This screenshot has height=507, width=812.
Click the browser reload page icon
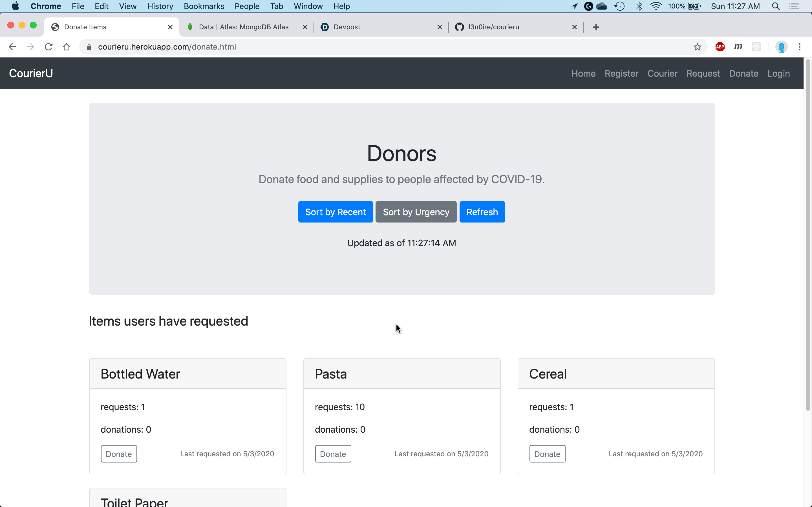point(49,47)
